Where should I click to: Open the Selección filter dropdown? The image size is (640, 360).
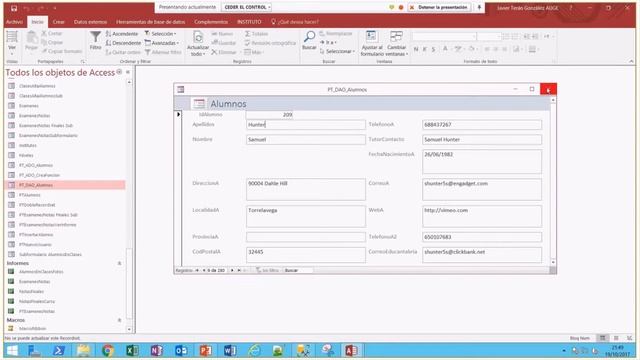pyautogui.click(x=160, y=33)
